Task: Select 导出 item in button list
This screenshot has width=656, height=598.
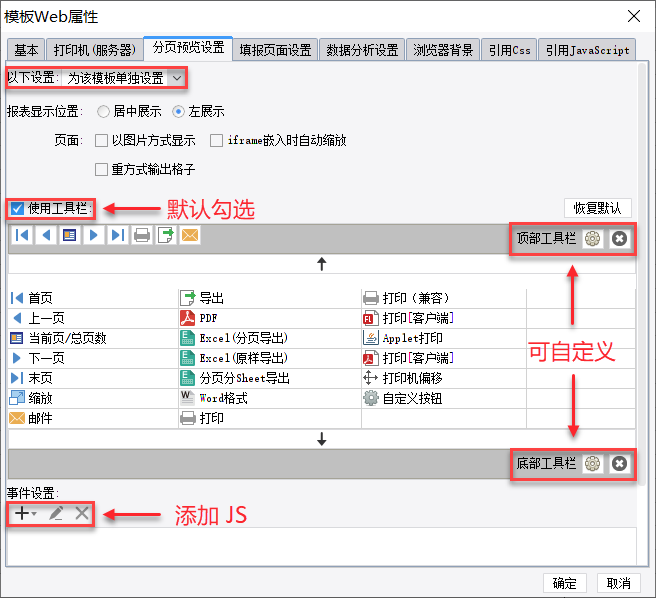Action: (x=270, y=298)
